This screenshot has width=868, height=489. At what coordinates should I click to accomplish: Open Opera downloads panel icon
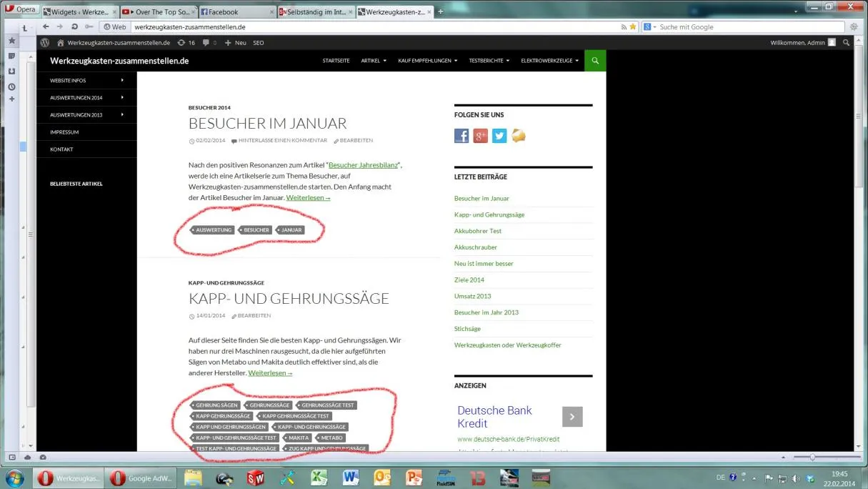[x=11, y=71]
